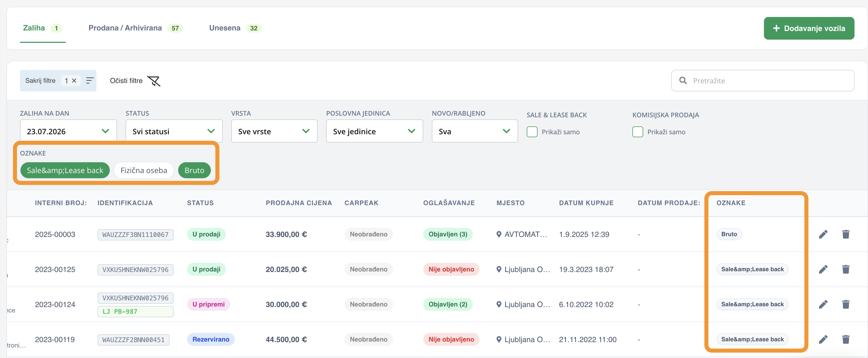Switch to the Prodana / Arhivirana tab
The width and height of the screenshot is (868, 358).
pos(135,28)
